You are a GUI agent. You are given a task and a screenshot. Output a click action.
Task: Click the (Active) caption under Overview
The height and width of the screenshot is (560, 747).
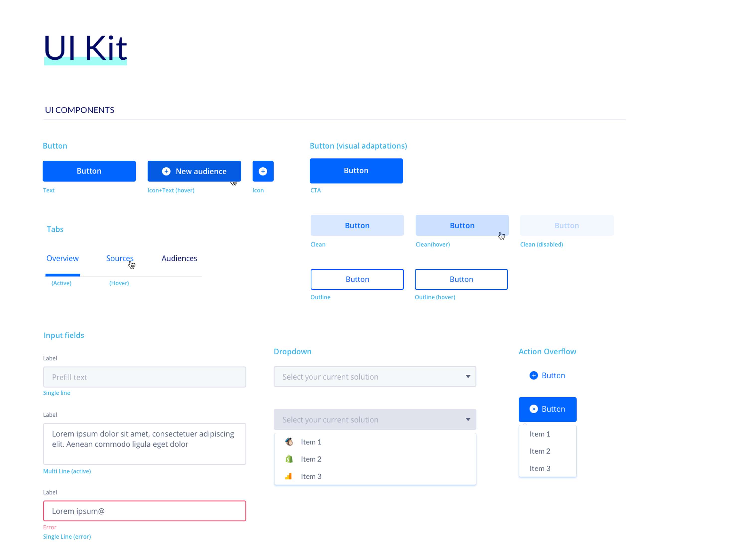pos(62,283)
